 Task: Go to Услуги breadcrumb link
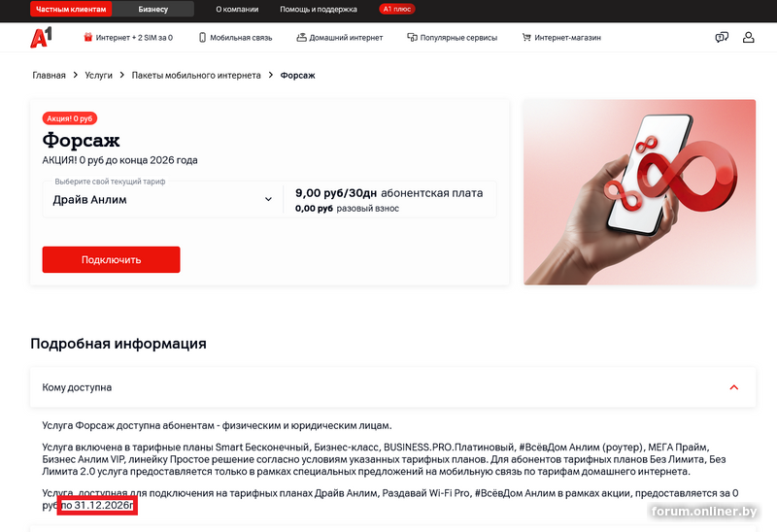point(99,76)
